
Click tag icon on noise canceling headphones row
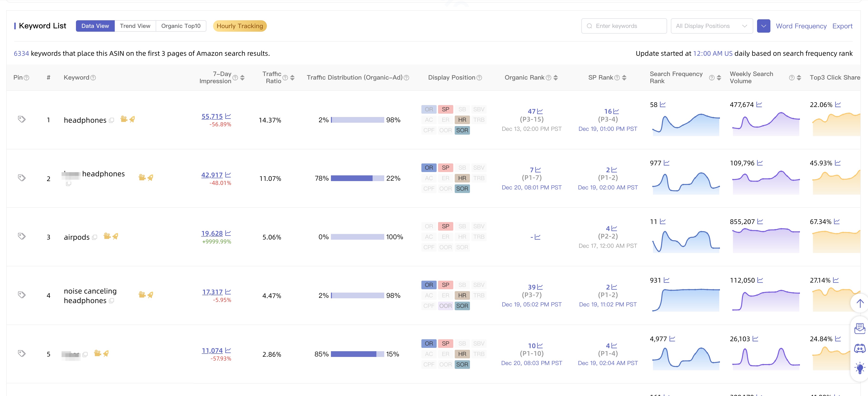click(x=22, y=295)
